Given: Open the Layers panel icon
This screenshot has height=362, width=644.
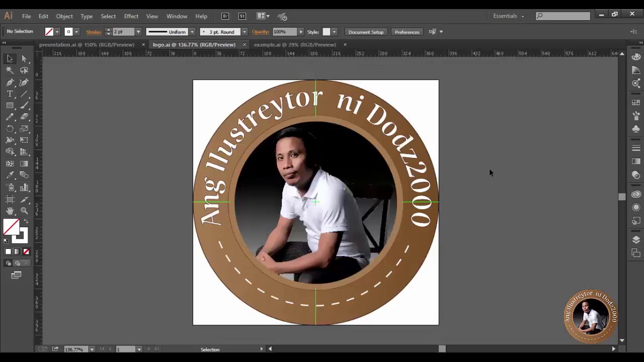Looking at the screenshot, I should pyautogui.click(x=636, y=240).
